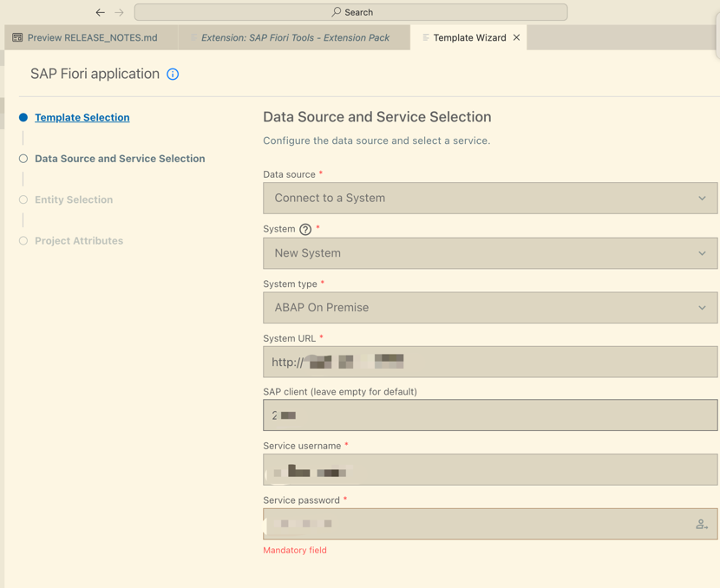Click the Search command bar
The image size is (720, 588).
click(x=350, y=12)
